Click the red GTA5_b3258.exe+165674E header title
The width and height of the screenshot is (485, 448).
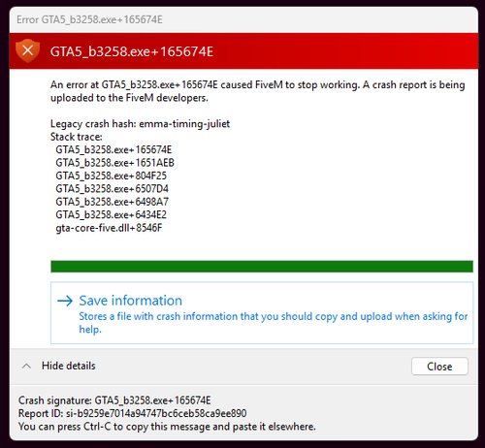(x=132, y=51)
